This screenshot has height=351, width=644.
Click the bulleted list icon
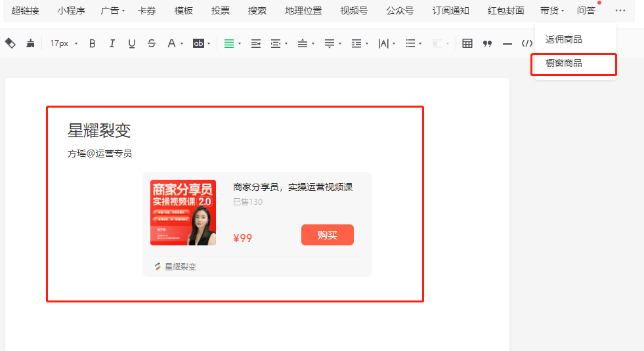[410, 43]
